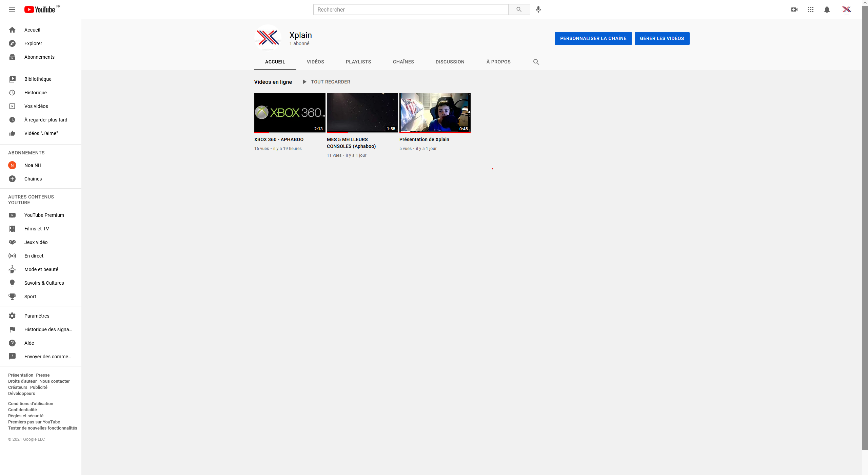
Task: Switch to the Vidéos tab
Action: [315, 62]
